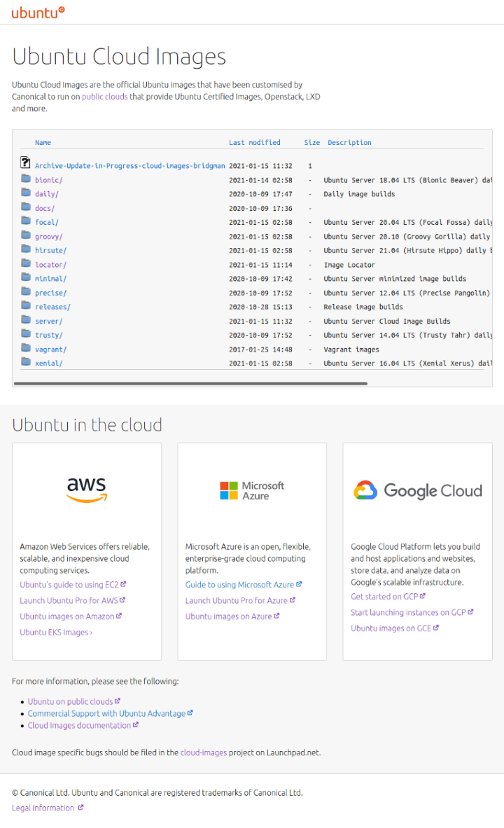Open the minimal/ directory link
Image resolution: width=504 pixels, height=828 pixels.
pos(50,279)
